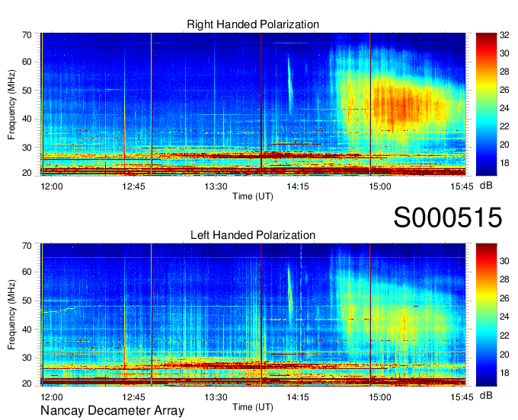Click the "Left Handed Polarization" plot title
The height and width of the screenshot is (420, 518).
click(253, 235)
